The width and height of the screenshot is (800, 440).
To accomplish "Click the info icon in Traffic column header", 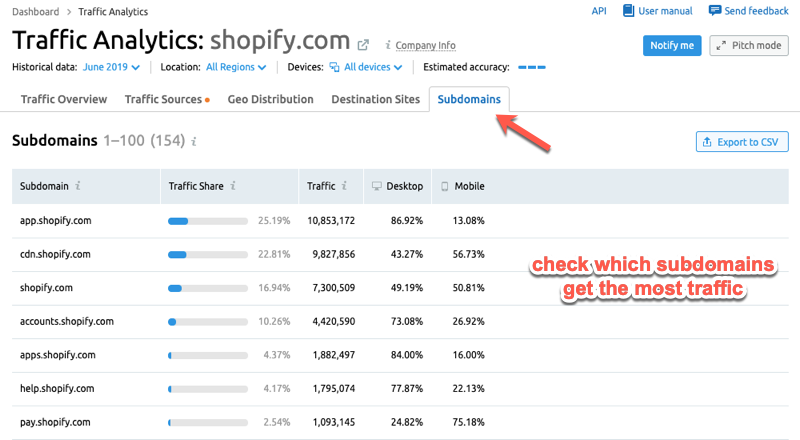I will pyautogui.click(x=345, y=186).
